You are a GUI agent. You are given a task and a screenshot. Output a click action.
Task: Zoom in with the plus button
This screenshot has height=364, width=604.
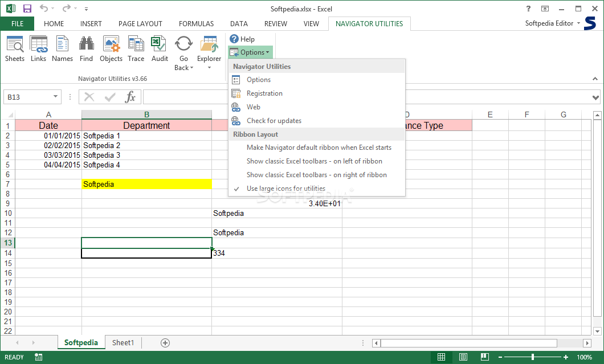565,357
